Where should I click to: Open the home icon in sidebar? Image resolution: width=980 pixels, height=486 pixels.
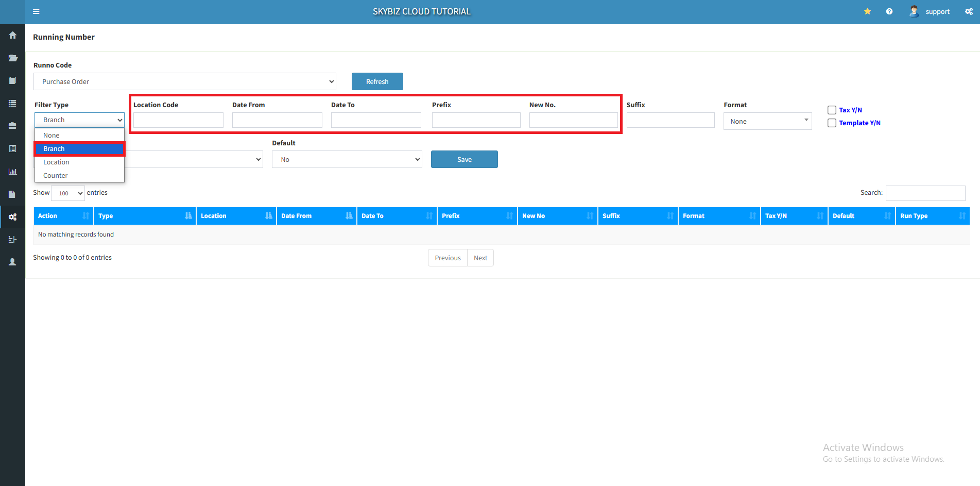[x=12, y=35]
